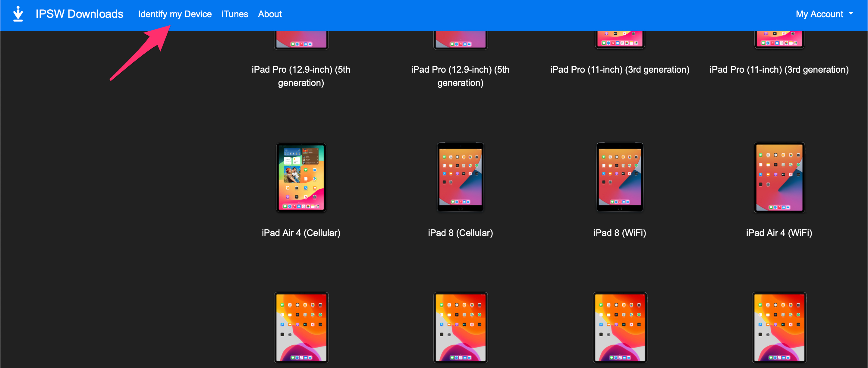868x368 pixels.
Task: Click the IPSW download arrow logo icon
Action: pyautogui.click(x=18, y=14)
